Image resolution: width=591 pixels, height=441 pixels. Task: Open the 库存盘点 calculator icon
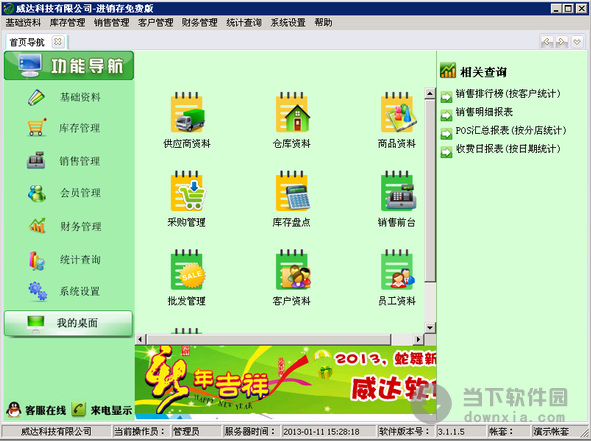(x=292, y=191)
